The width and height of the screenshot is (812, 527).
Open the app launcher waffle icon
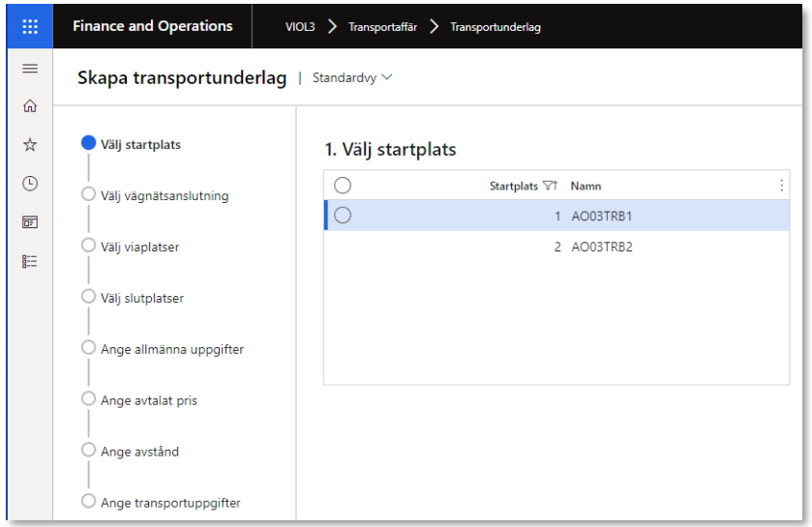click(30, 26)
